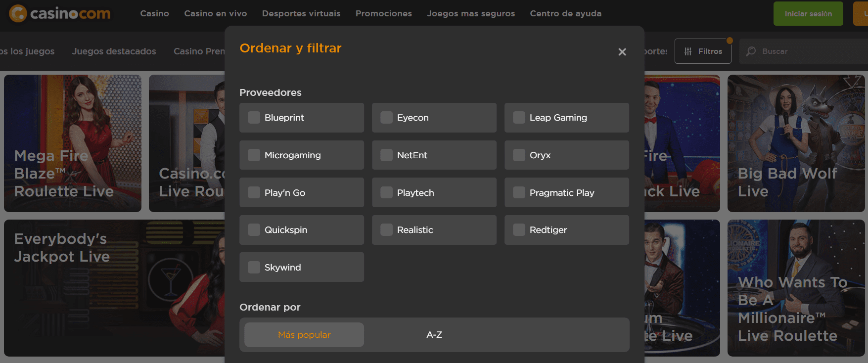Check the Playtech provider checkbox
The image size is (868, 363).
[x=386, y=192]
